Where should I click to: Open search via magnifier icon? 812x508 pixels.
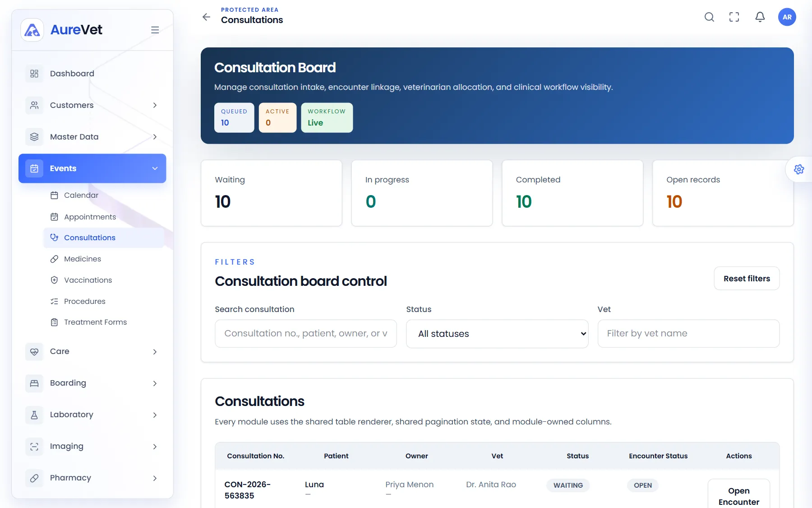click(x=709, y=17)
